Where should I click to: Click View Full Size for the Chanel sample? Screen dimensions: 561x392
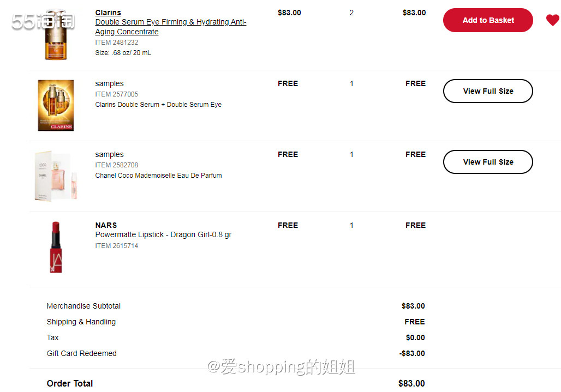click(487, 162)
